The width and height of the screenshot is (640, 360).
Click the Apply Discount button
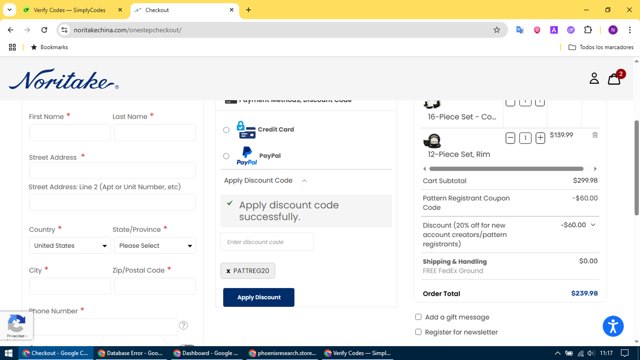tap(258, 298)
